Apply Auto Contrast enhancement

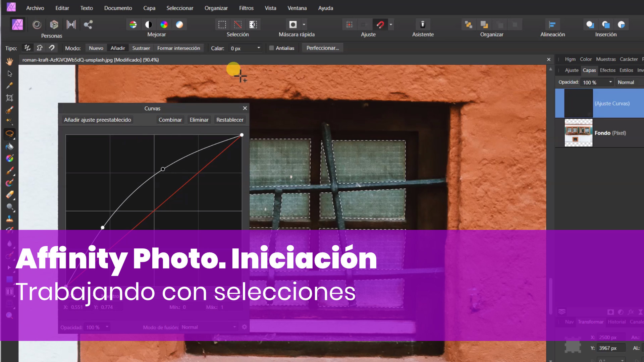point(149,24)
